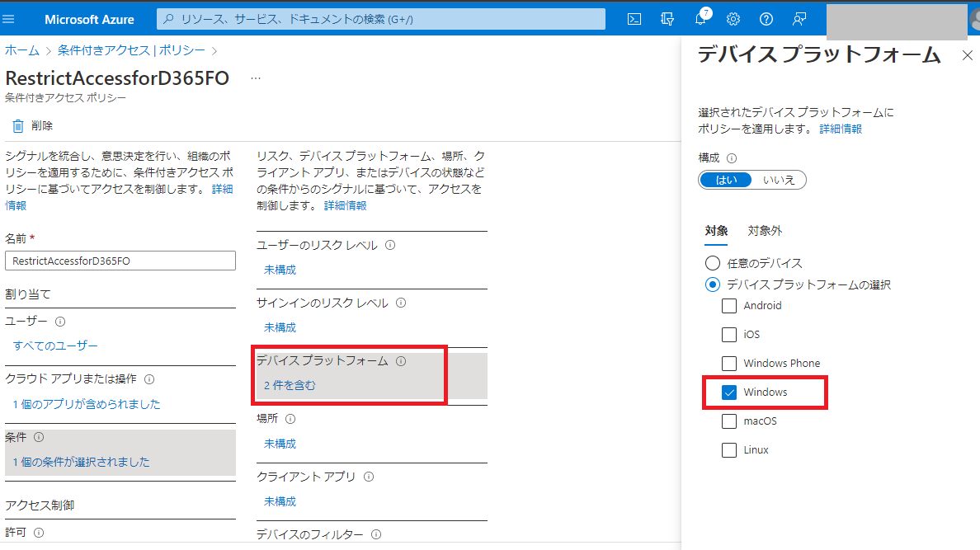Open 詳細情報 link in the device platform panel
The image size is (980, 550).
(841, 129)
